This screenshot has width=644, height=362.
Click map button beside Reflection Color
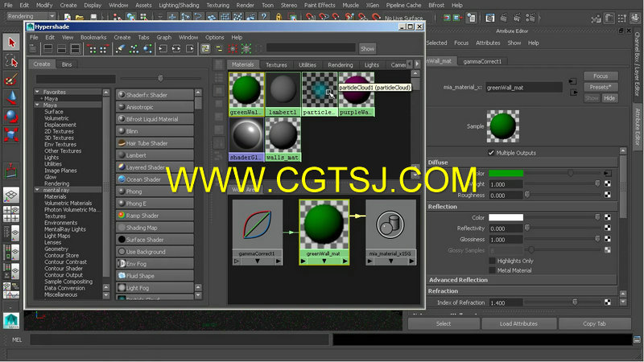(x=608, y=217)
